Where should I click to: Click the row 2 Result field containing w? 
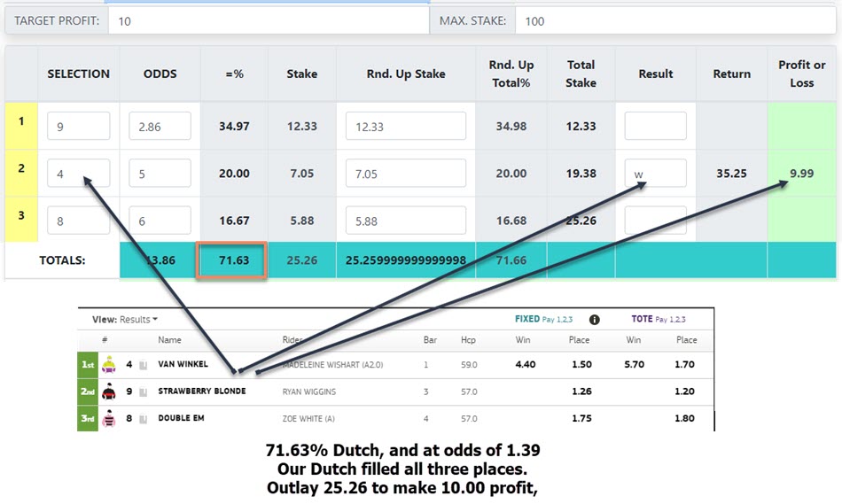tap(655, 174)
